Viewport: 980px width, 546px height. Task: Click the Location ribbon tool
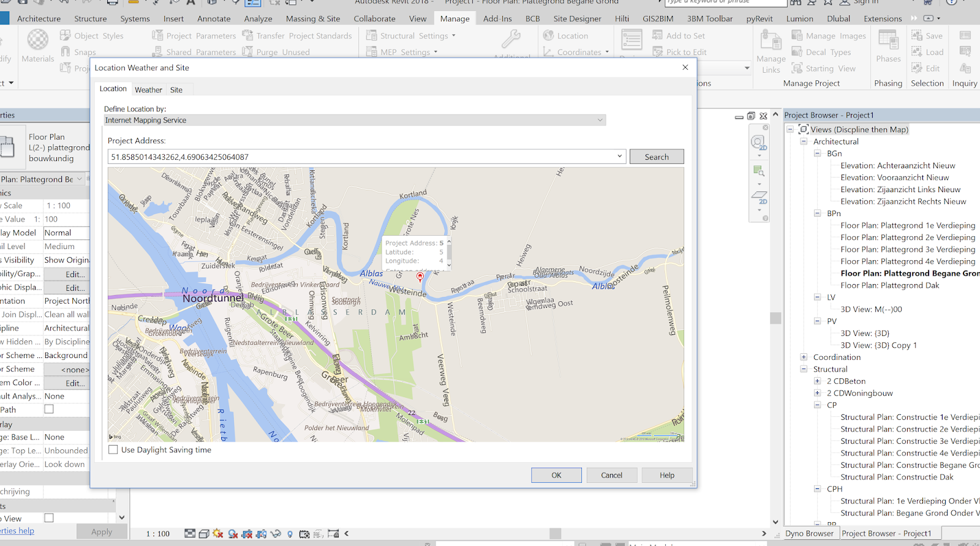[566, 36]
